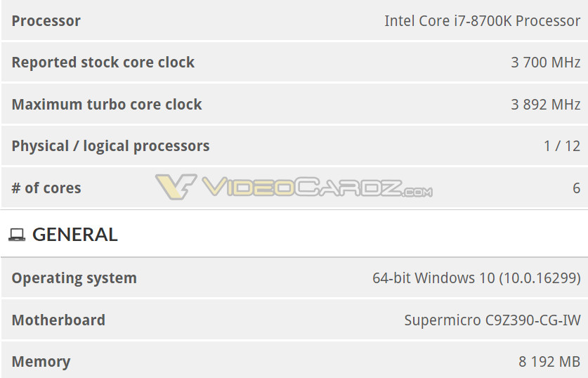Click the # of cores label
The image size is (588, 378).
pos(46,188)
